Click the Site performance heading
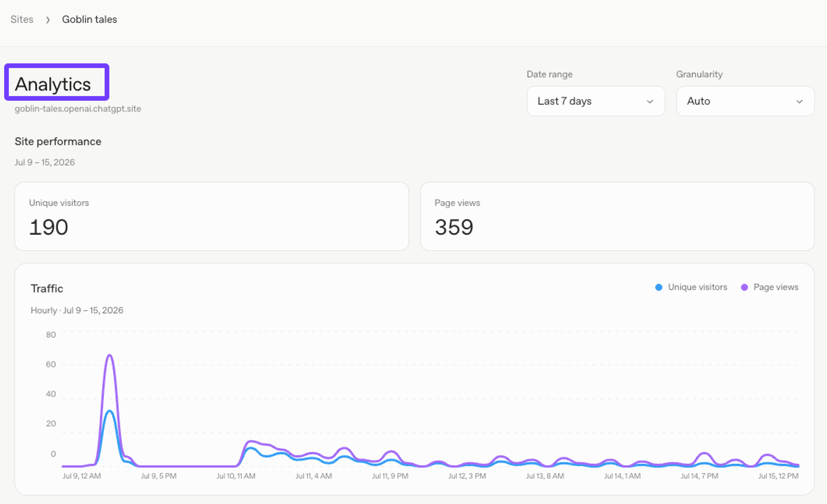 click(x=58, y=142)
